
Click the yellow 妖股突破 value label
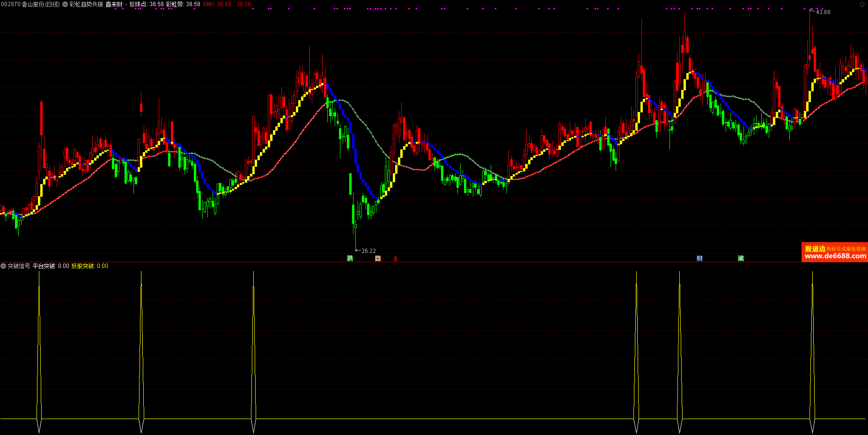pos(89,266)
